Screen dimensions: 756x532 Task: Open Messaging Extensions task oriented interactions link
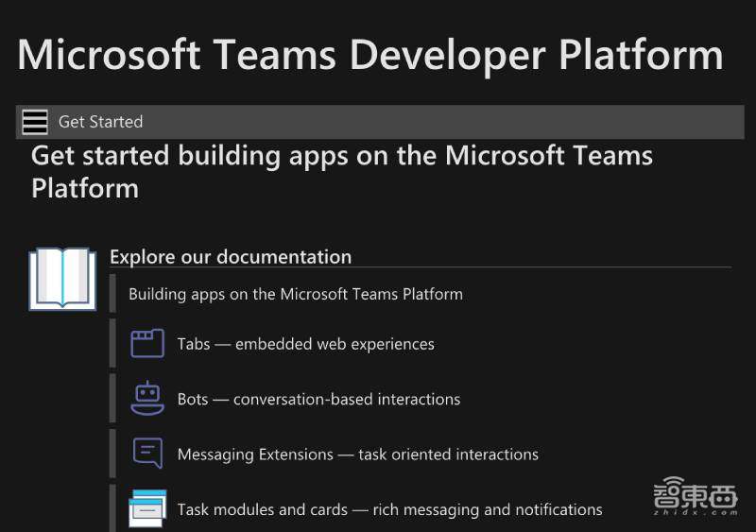(x=357, y=455)
